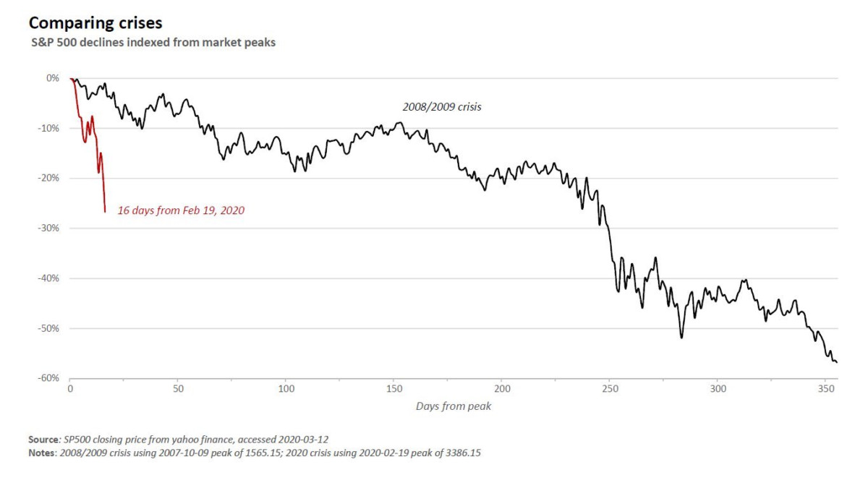Select the 100 tick label on x-axis

[x=286, y=389]
